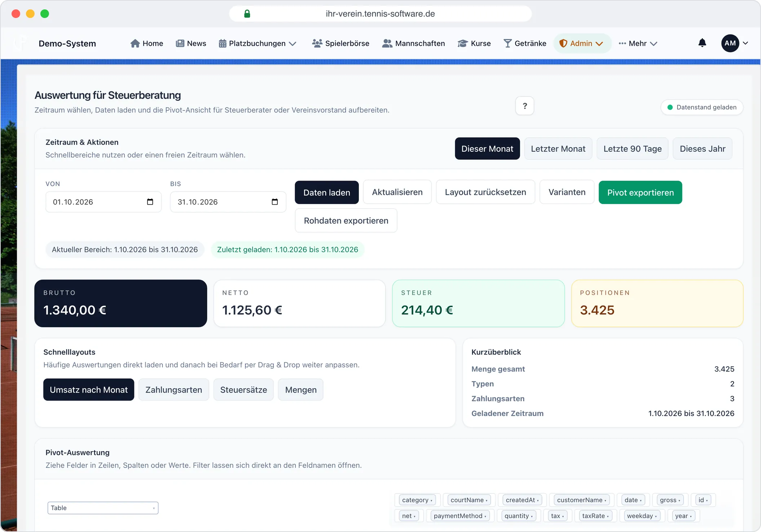Click Layout zurücksetzen

[486, 192]
